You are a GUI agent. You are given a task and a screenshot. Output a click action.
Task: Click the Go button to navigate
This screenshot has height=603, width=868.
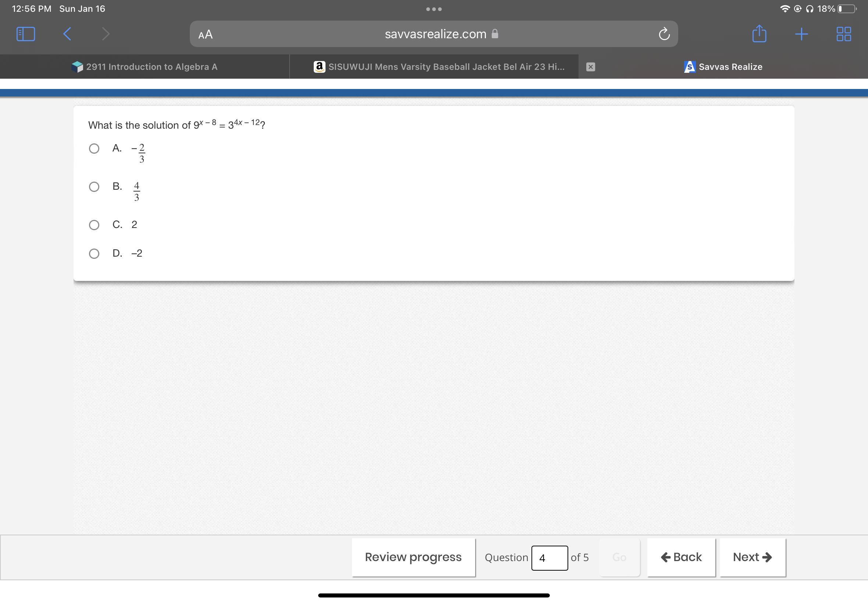[x=618, y=556]
